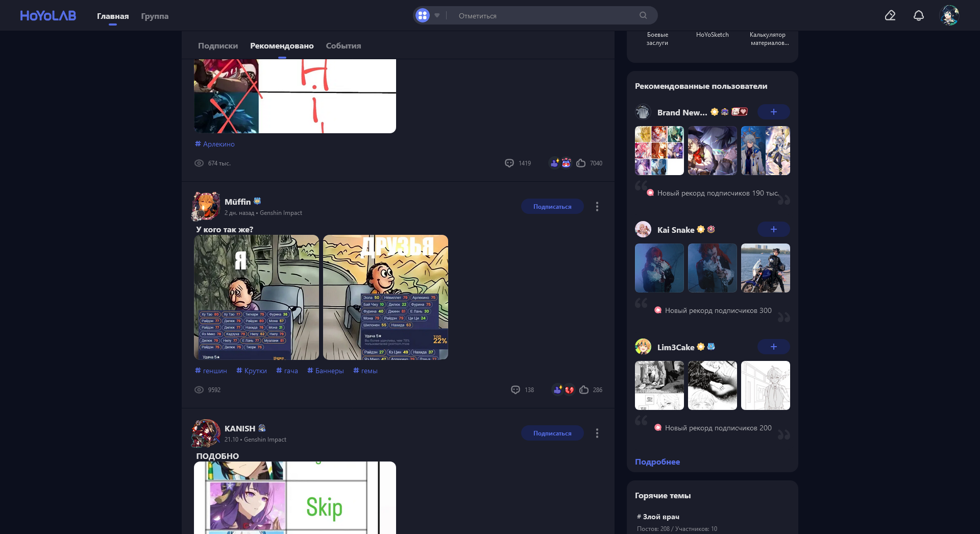
Task: Open the Арлекино hashtag
Action: (215, 144)
